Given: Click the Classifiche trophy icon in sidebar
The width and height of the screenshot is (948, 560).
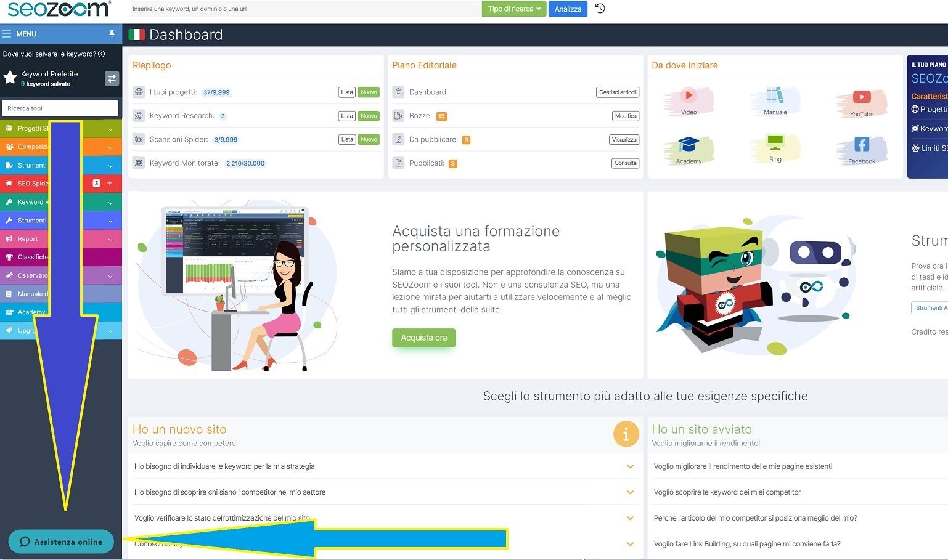Looking at the screenshot, I should click(9, 257).
